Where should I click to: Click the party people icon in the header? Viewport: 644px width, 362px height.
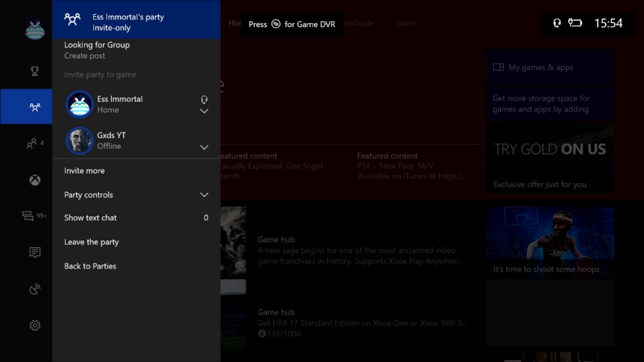(72, 20)
